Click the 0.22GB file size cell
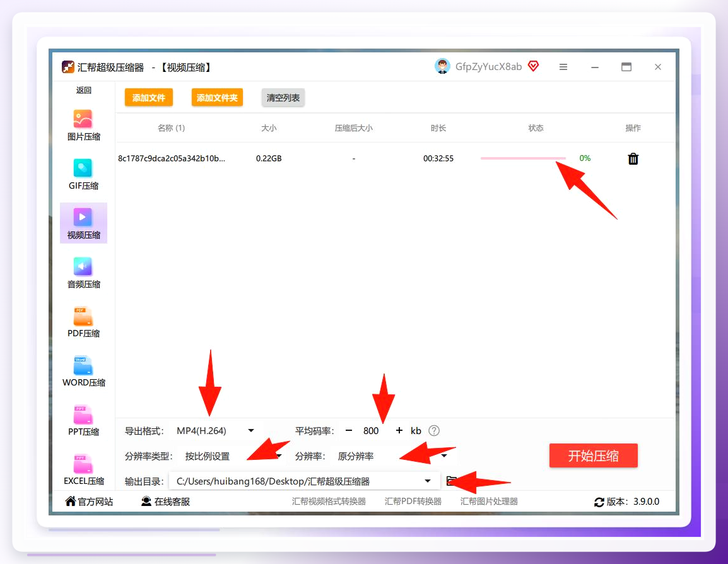This screenshot has height=564, width=728. point(269,158)
